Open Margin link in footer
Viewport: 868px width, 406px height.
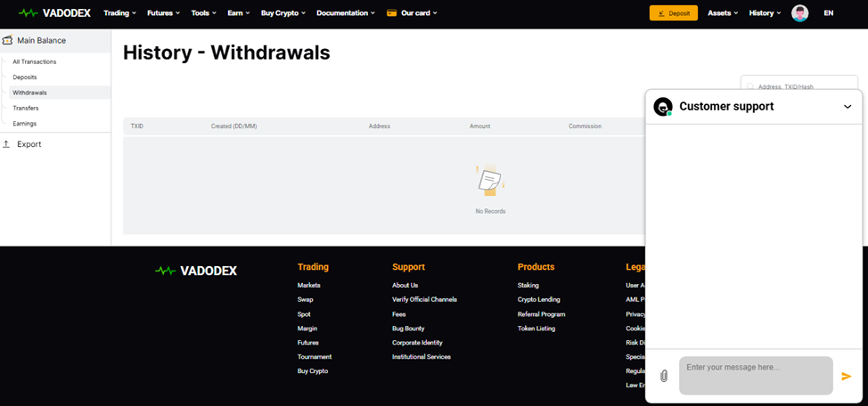pyautogui.click(x=307, y=329)
